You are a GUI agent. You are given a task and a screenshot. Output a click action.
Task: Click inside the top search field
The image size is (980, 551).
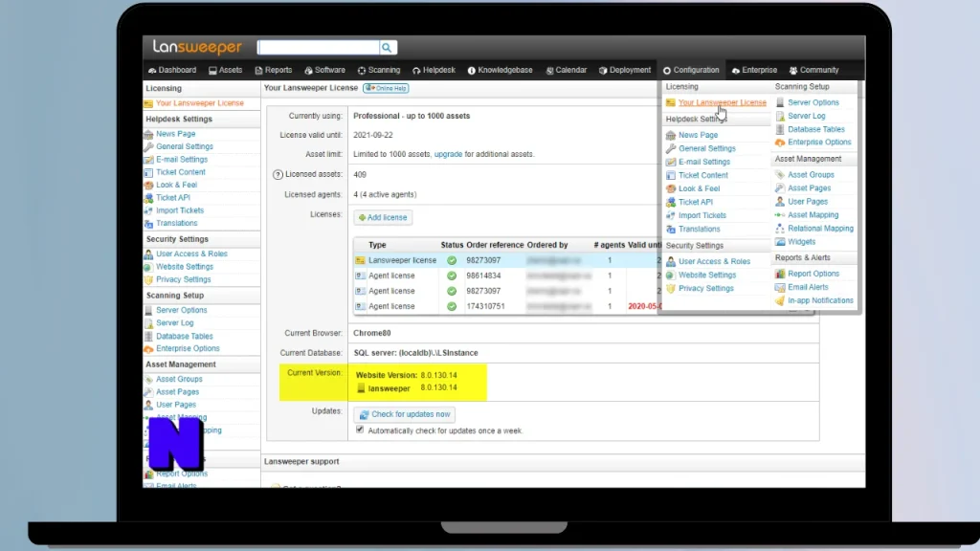tap(318, 48)
